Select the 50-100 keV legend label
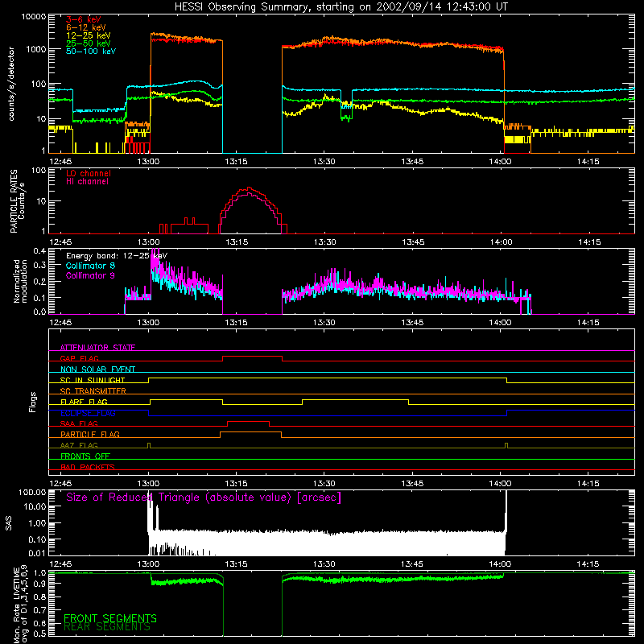The height and width of the screenshot is (644, 644). point(91,52)
